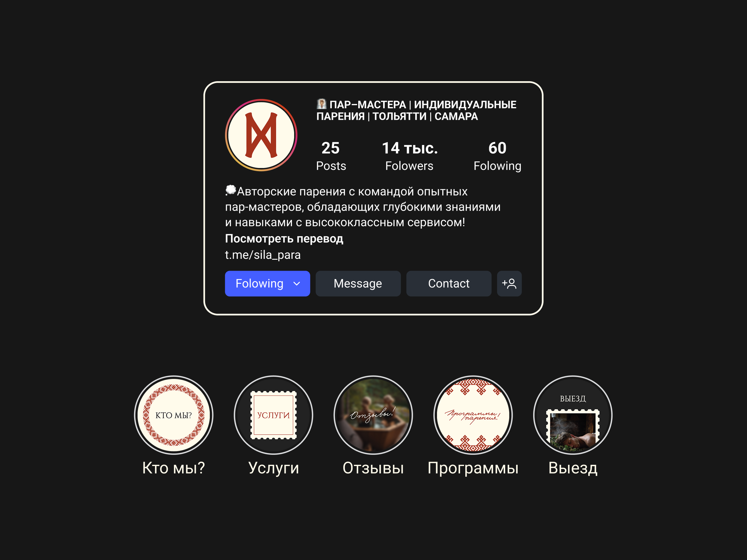Open the Программы story highlight circle

(x=473, y=415)
